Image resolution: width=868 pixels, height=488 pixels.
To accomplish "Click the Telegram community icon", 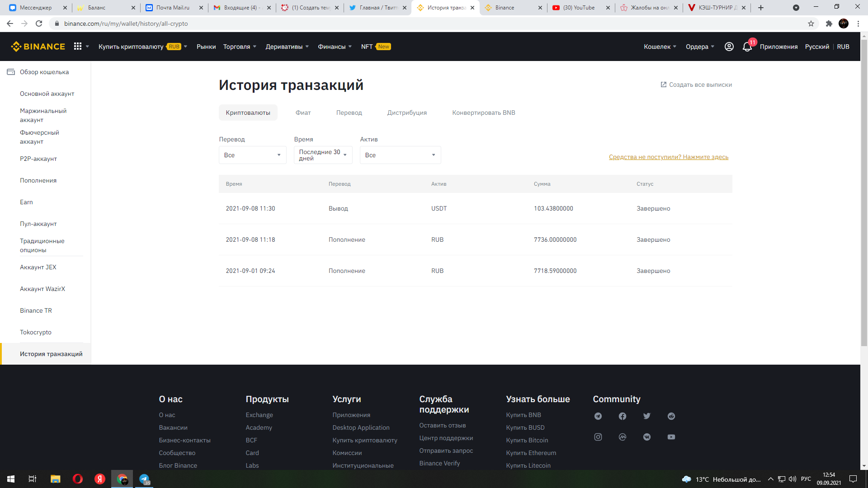I will coord(598,416).
